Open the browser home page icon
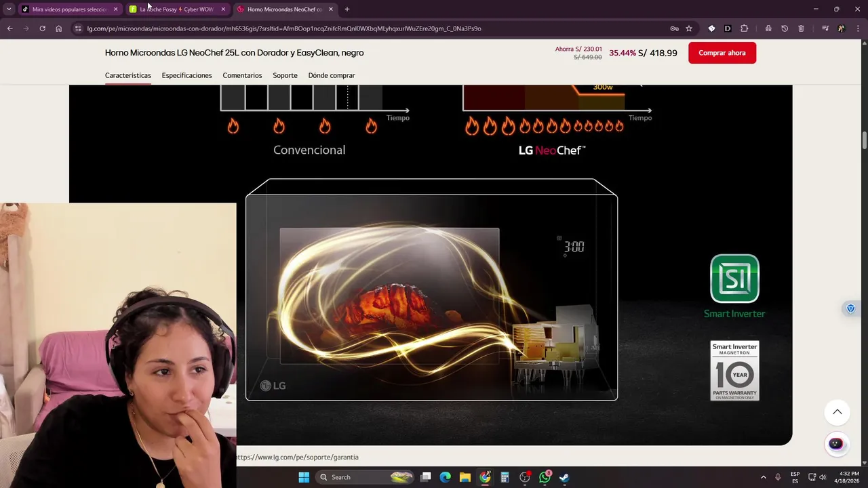The width and height of the screenshot is (868, 488). 58,28
